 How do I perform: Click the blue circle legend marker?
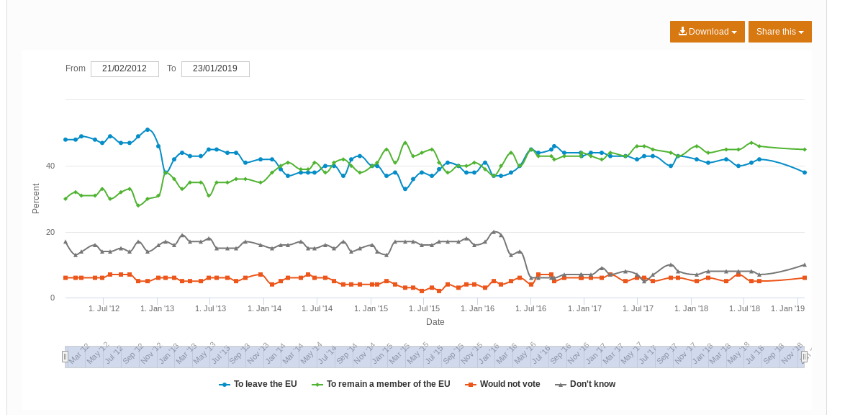(x=225, y=385)
